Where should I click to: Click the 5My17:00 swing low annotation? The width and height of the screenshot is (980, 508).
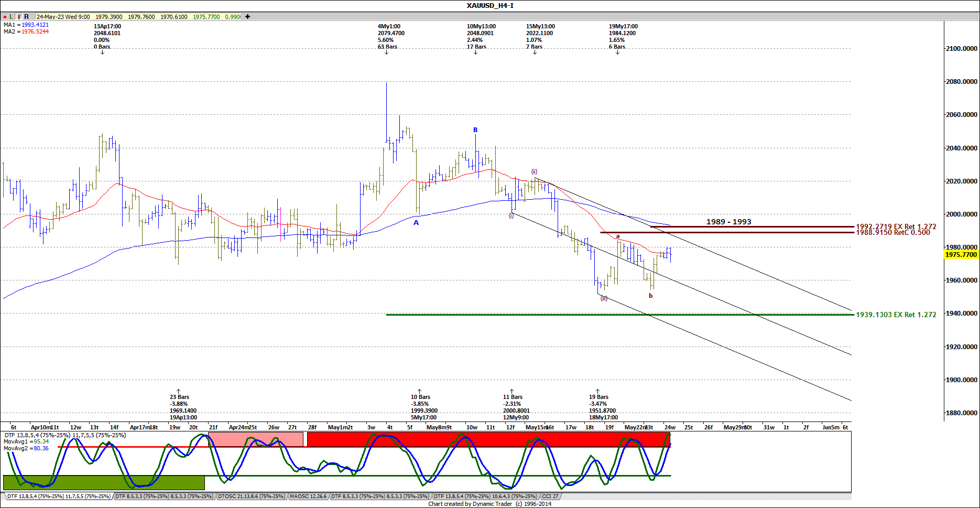click(x=424, y=407)
